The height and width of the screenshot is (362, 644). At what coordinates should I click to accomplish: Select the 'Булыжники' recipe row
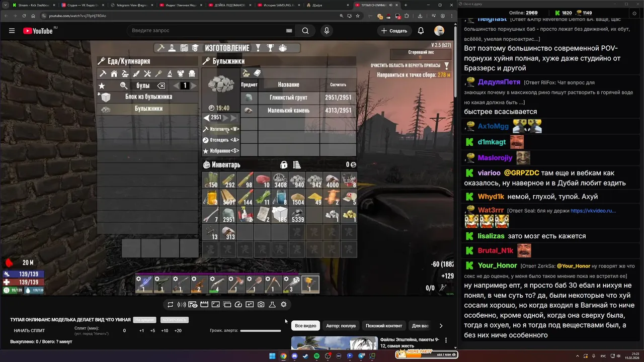pyautogui.click(x=148, y=109)
